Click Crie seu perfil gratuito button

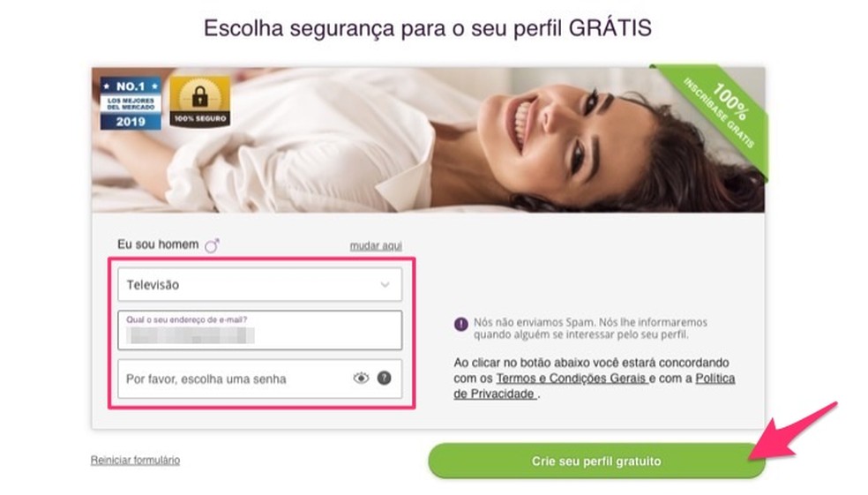[596, 461]
